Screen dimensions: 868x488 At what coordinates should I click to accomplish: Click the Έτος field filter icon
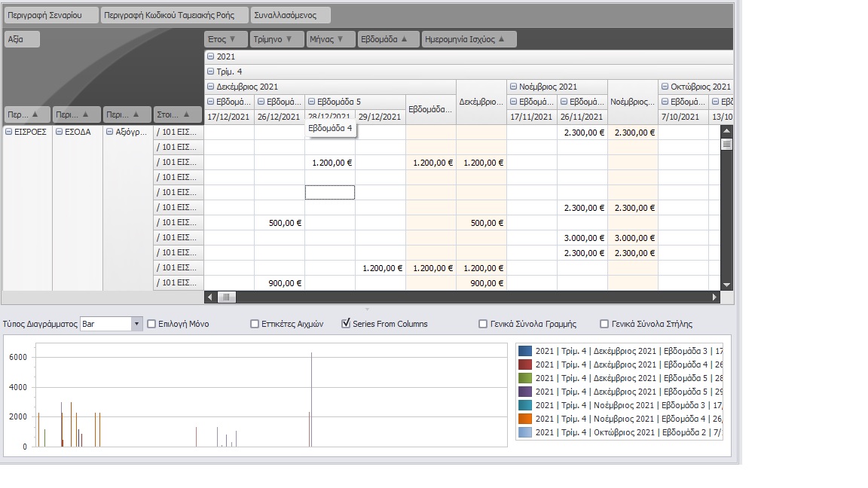pos(232,39)
